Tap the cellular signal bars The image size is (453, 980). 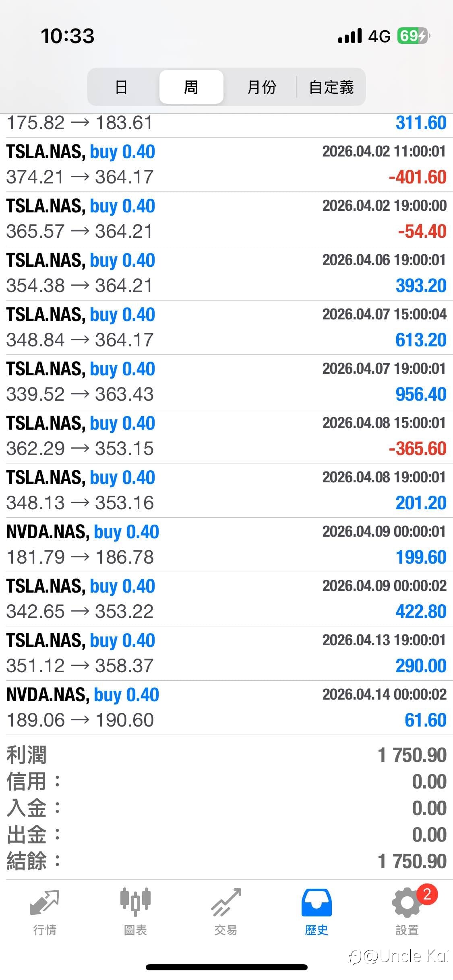350,36
